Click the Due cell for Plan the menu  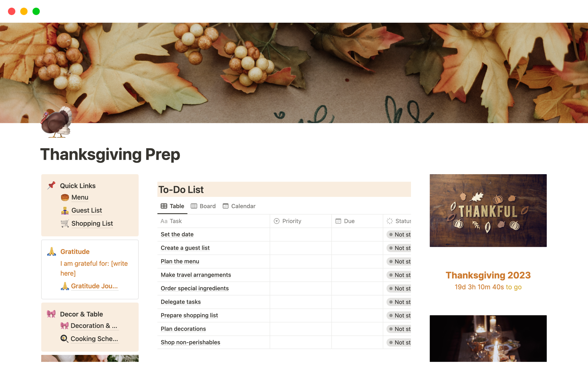point(357,262)
